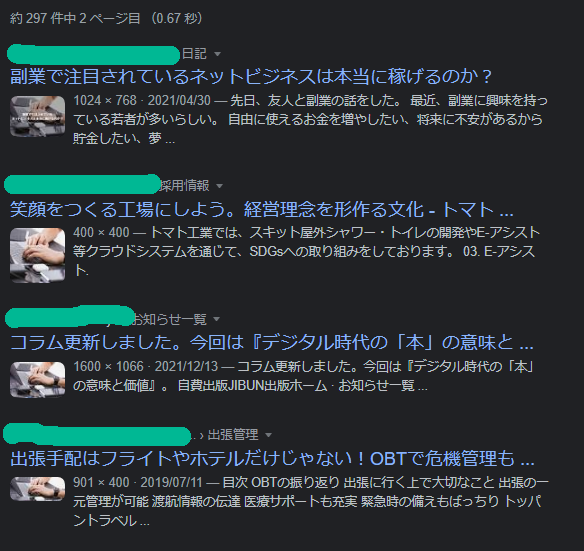Open 笑顔をつくる工場にしよう result title
Image resolution: width=584 pixels, height=551 pixels.
[x=261, y=209]
